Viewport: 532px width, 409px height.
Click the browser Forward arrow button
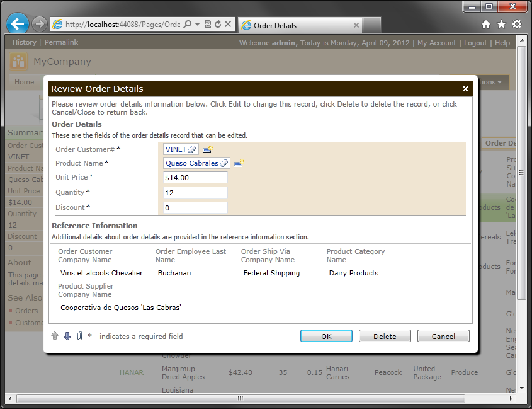40,24
